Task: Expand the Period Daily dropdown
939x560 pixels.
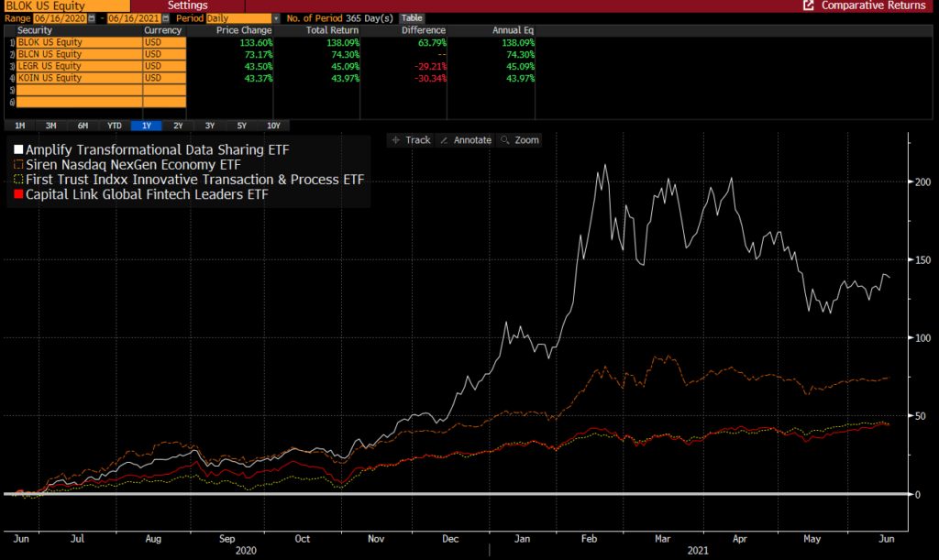Action: point(276,18)
